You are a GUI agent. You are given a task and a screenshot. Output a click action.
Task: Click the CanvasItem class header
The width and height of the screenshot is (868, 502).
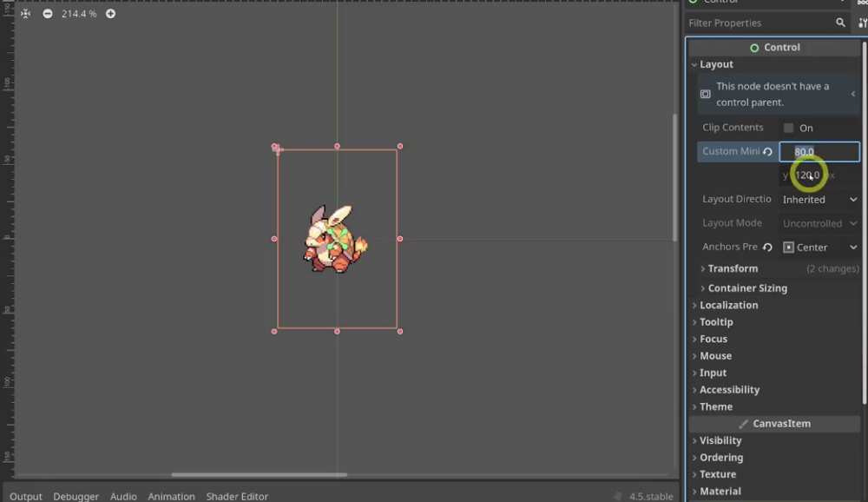774,424
